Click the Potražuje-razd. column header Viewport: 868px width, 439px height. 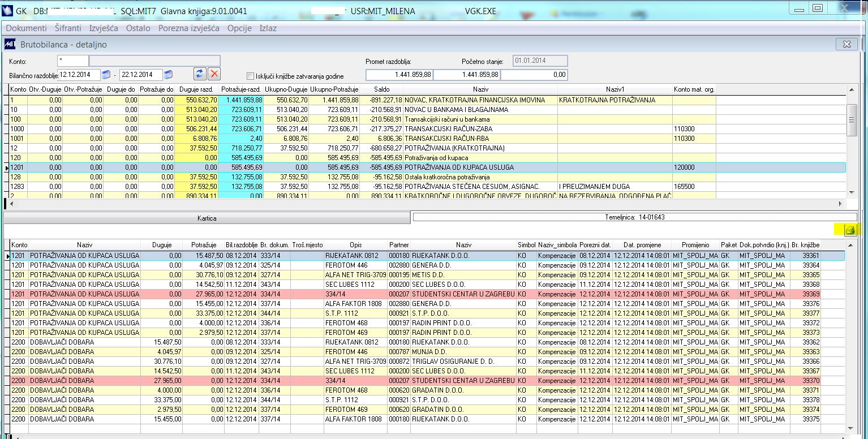coord(240,89)
